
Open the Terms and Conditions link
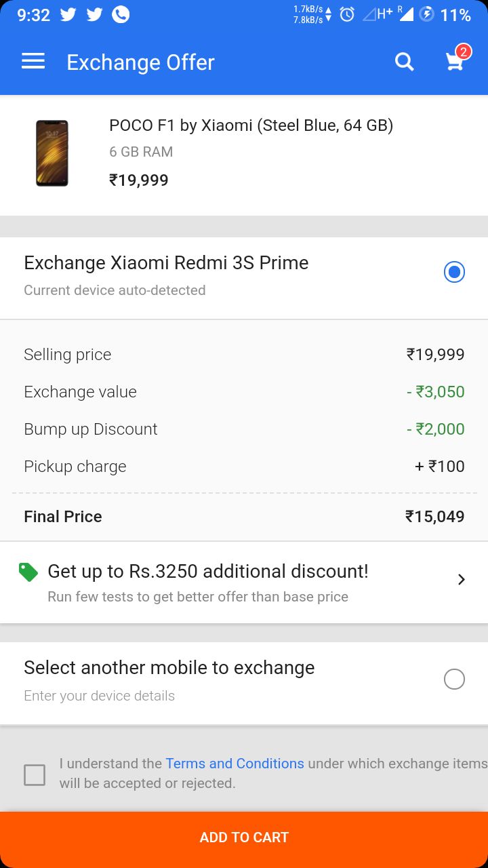pos(235,764)
